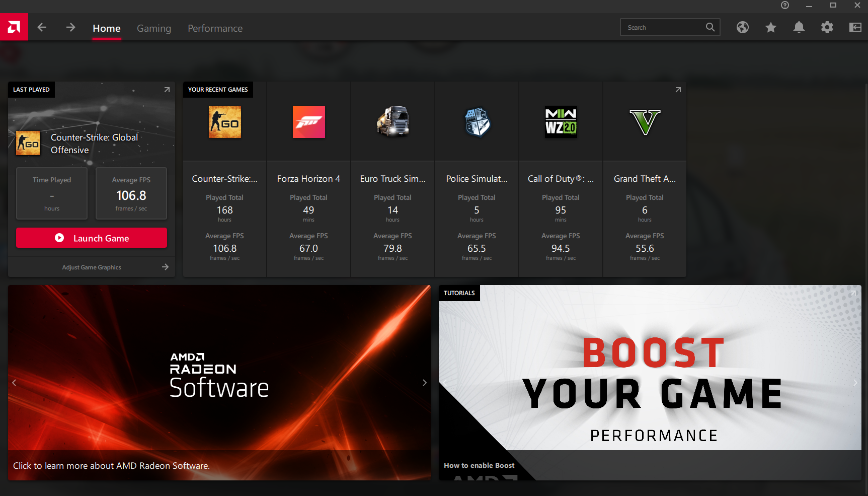Click the Adjust Game Graphics arrow
The height and width of the screenshot is (496, 868).
coord(165,267)
